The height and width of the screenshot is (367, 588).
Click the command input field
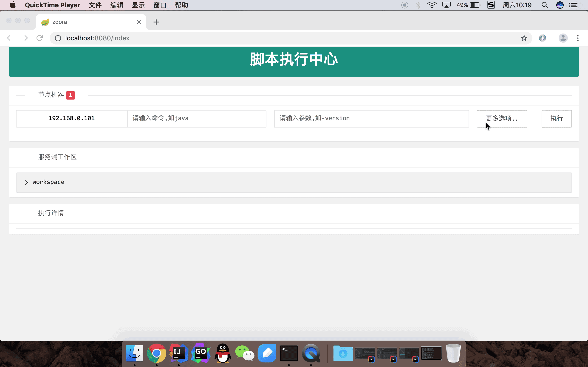[x=197, y=118]
